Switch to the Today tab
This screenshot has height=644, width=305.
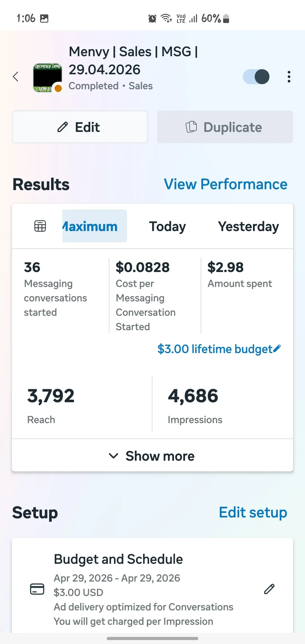tap(167, 227)
